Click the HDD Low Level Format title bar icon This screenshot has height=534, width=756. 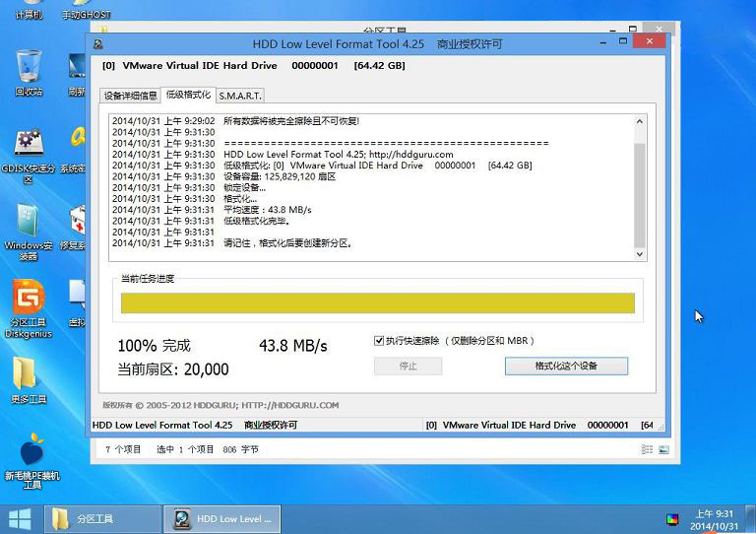[98, 44]
